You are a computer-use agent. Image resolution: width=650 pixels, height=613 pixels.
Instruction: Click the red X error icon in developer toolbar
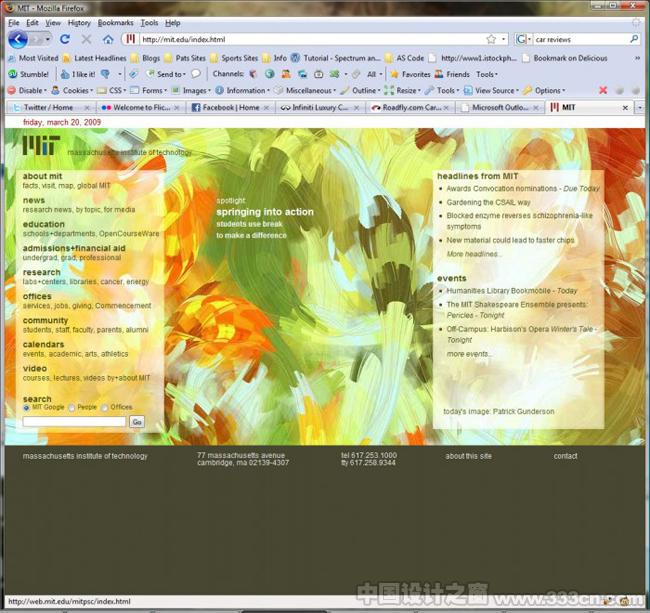coord(603,90)
